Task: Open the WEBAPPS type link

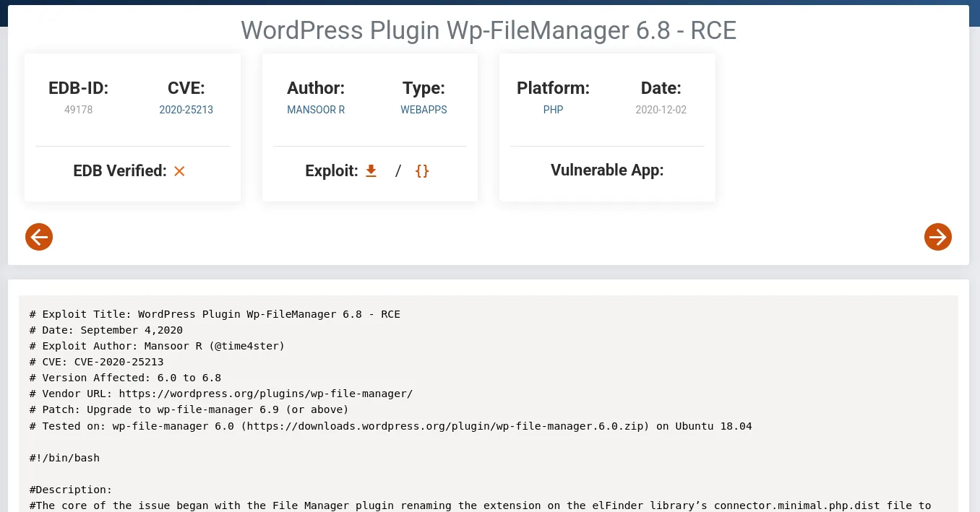Action: click(x=424, y=110)
